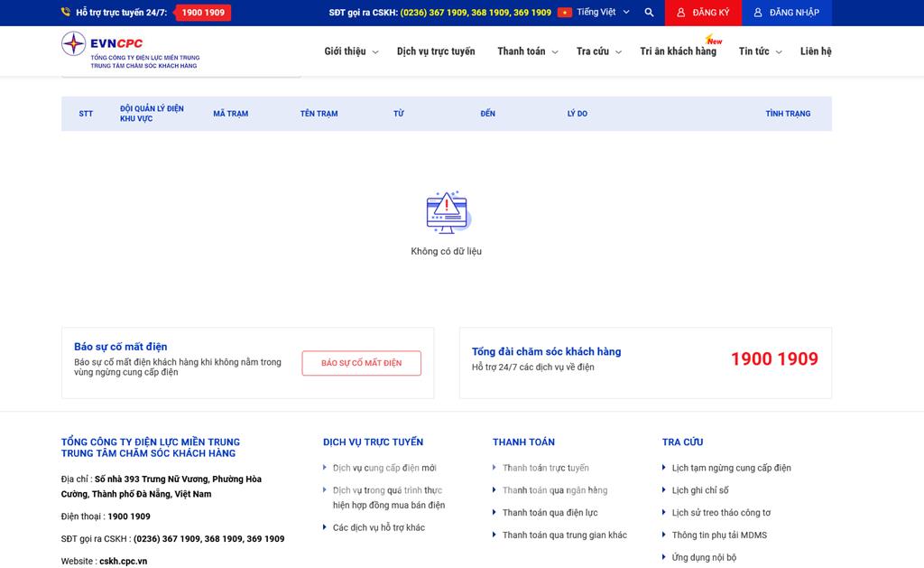
Task: Open Thanh toán qua ngân hàng footer link
Action: [554, 490]
